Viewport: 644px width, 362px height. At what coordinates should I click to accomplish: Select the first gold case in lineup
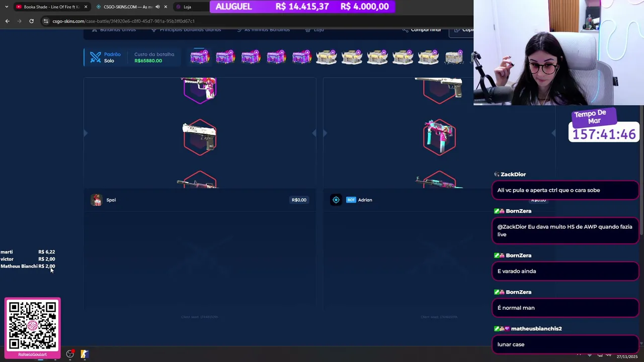click(x=327, y=57)
